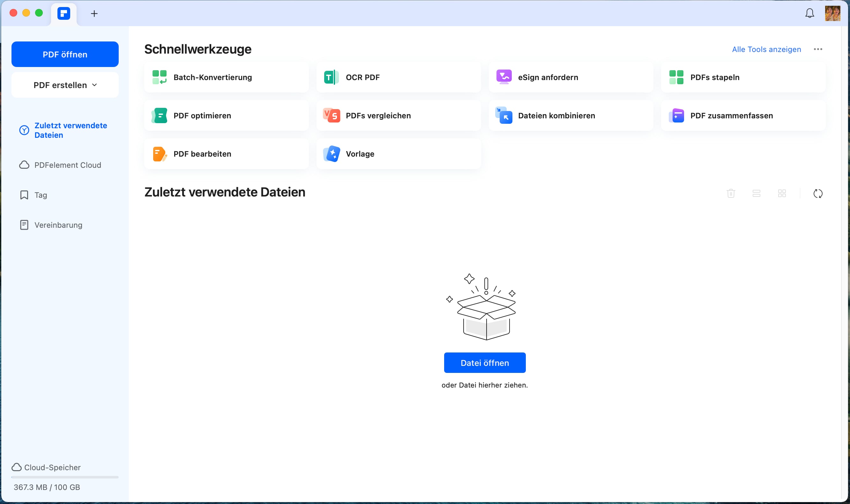
Task: Switch recent files to list view
Action: (756, 193)
